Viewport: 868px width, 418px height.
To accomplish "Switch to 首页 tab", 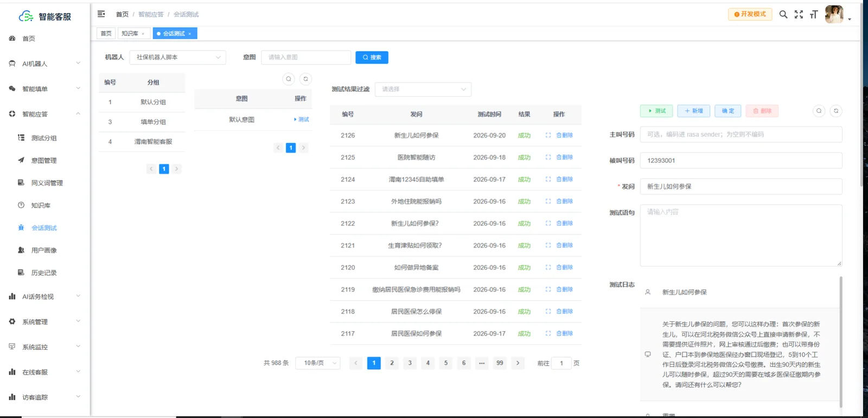I will (106, 34).
